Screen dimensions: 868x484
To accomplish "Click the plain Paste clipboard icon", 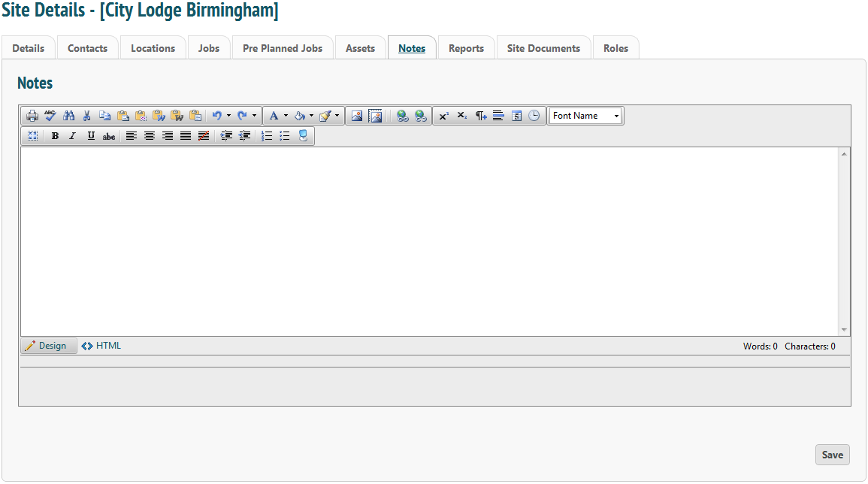I will (123, 116).
